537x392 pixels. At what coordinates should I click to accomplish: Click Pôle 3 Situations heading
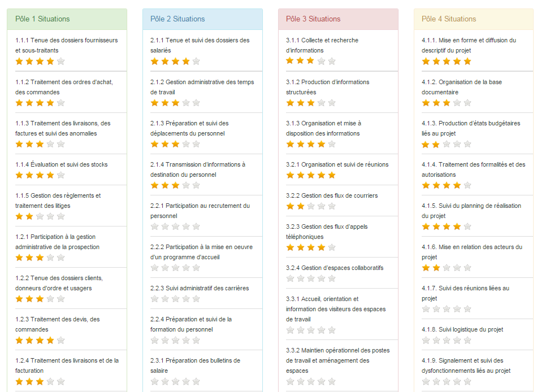point(313,19)
